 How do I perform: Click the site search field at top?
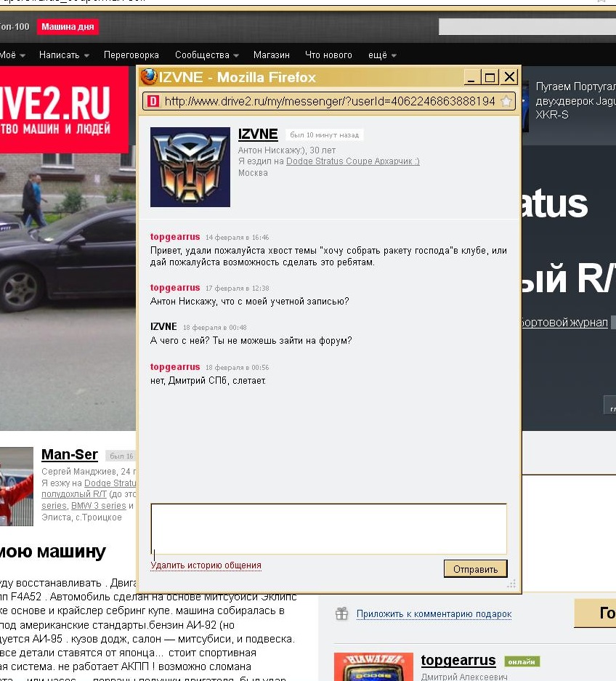pos(527,26)
